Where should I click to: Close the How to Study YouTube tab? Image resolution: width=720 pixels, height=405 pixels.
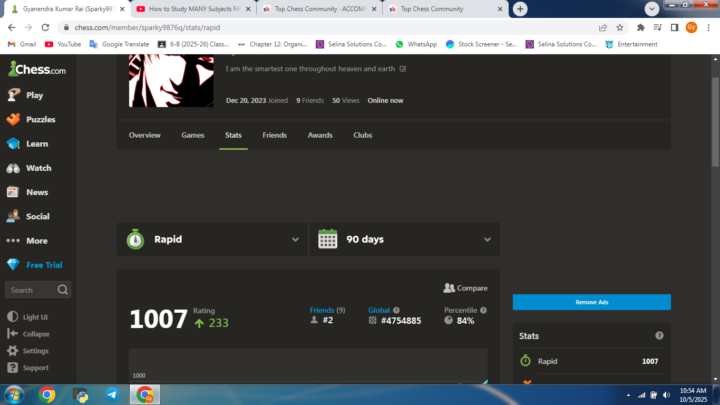click(248, 9)
